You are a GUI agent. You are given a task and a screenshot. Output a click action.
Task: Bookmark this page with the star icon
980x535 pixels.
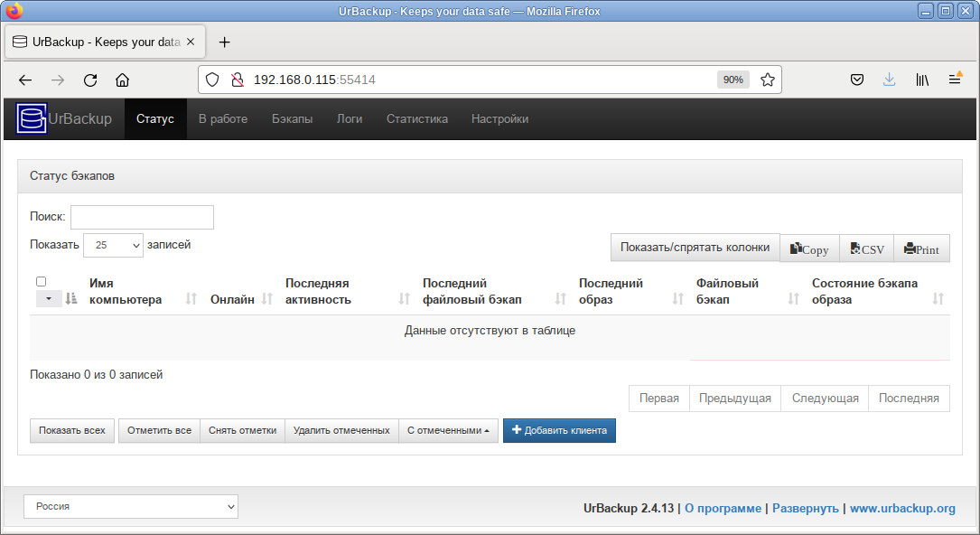(x=768, y=80)
